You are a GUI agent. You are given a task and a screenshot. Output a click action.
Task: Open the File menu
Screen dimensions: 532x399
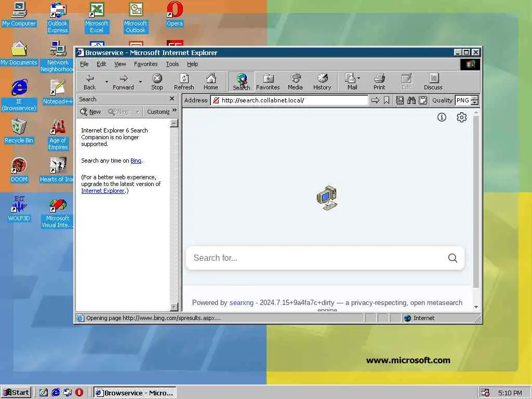click(x=84, y=64)
